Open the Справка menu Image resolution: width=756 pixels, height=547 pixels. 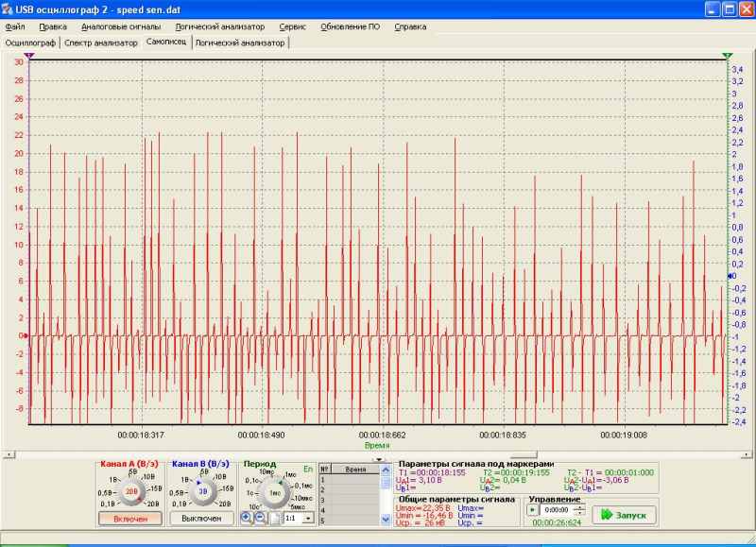(410, 27)
